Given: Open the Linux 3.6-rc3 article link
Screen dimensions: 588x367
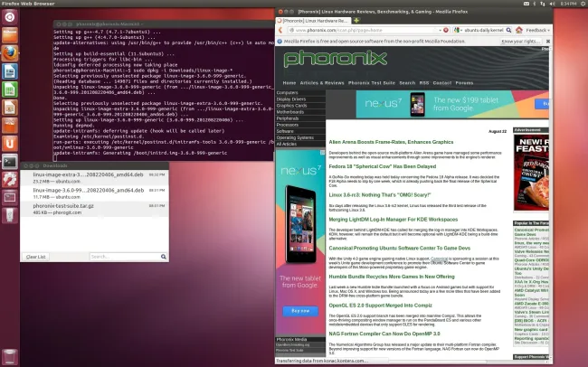Looking at the screenshot, I should tap(380, 195).
